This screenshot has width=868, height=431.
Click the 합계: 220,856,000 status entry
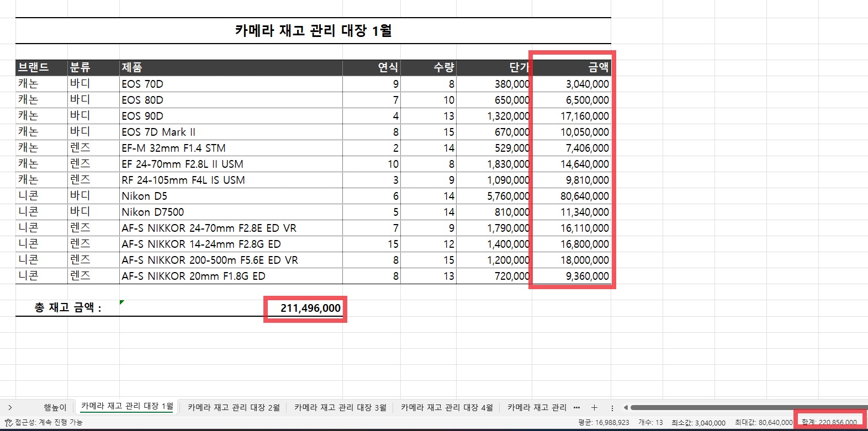click(829, 422)
